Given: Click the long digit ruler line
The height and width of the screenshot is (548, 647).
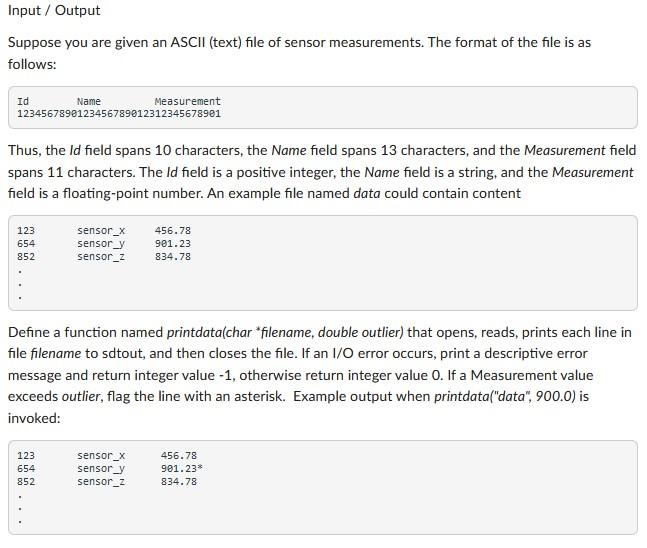Looking at the screenshot, I should [119, 114].
